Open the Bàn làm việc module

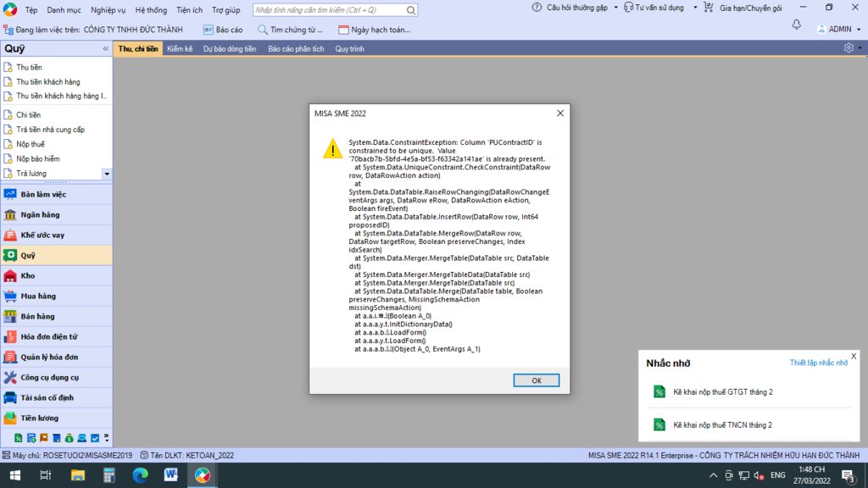(57, 194)
